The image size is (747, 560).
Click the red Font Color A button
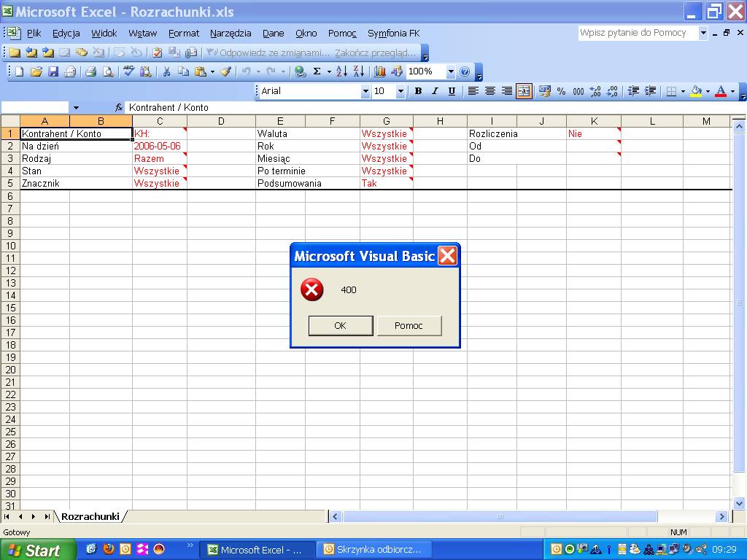[x=721, y=91]
